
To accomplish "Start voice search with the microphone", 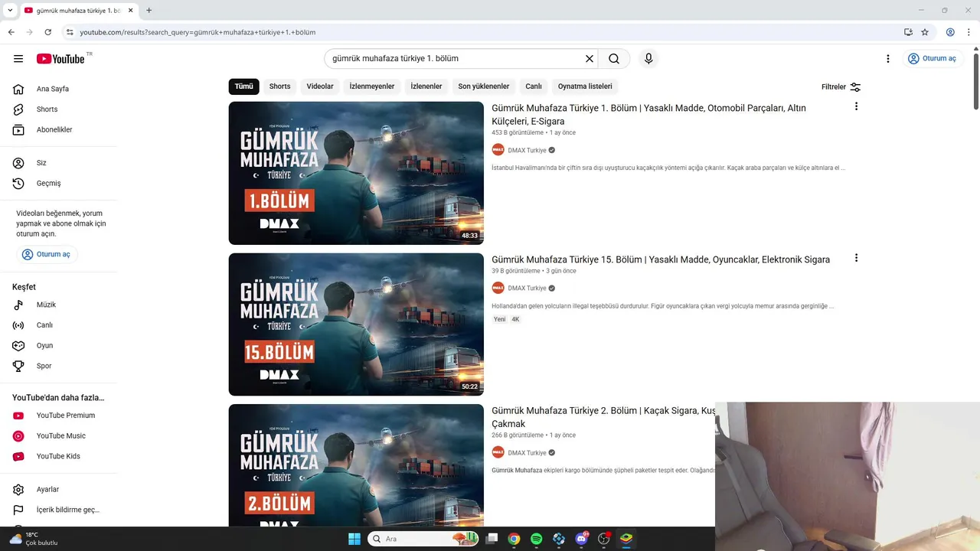I will pyautogui.click(x=648, y=59).
